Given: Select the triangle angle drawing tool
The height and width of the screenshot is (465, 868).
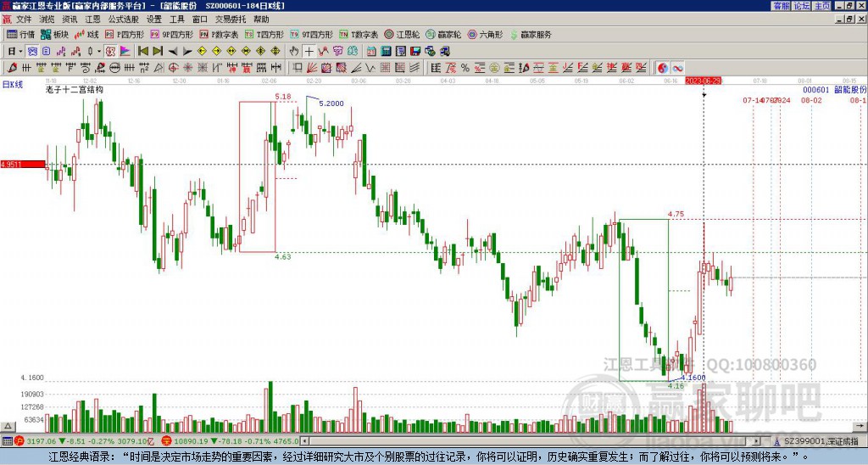Looking at the screenshot, I should 159,68.
